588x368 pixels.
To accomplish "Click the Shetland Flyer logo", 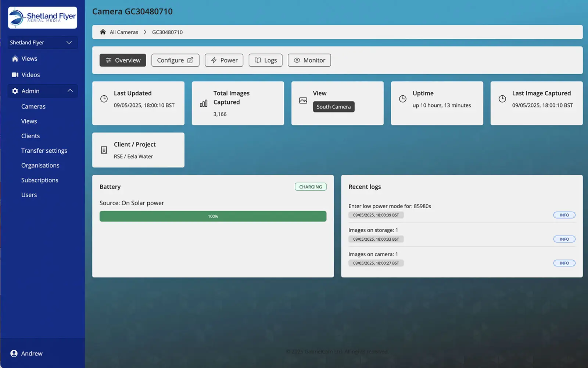I will click(x=42, y=17).
